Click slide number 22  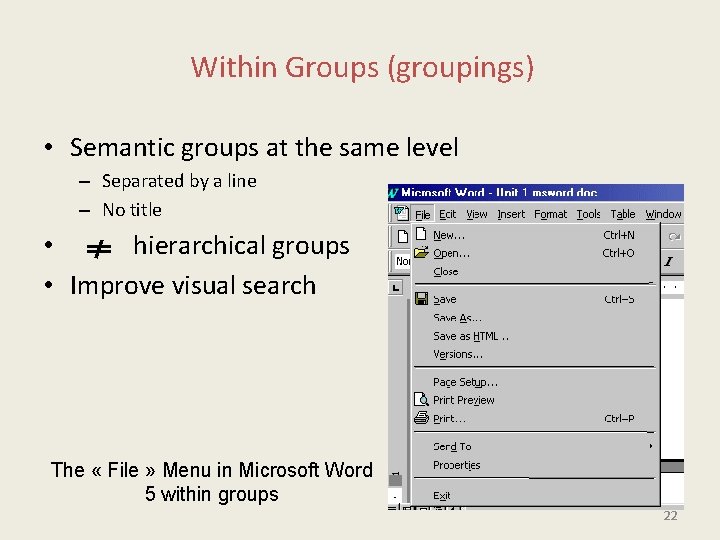point(670,516)
